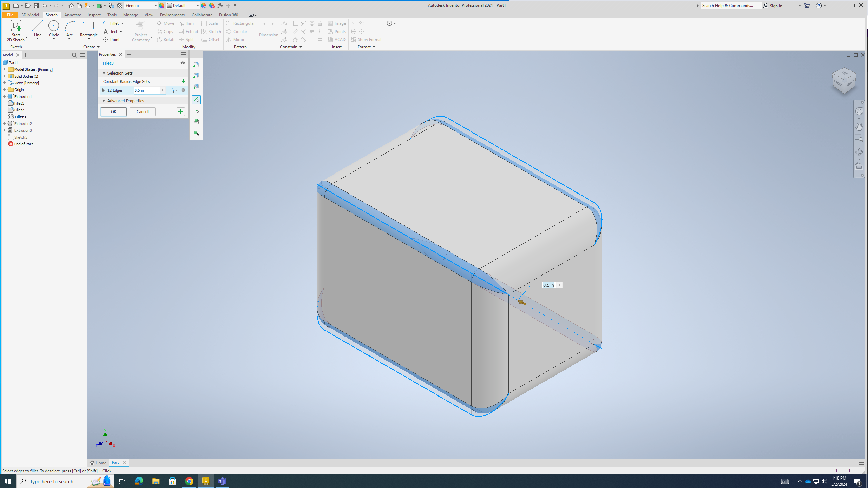Open fx Parameters icon
This screenshot has width=868, height=488.
(x=220, y=6)
